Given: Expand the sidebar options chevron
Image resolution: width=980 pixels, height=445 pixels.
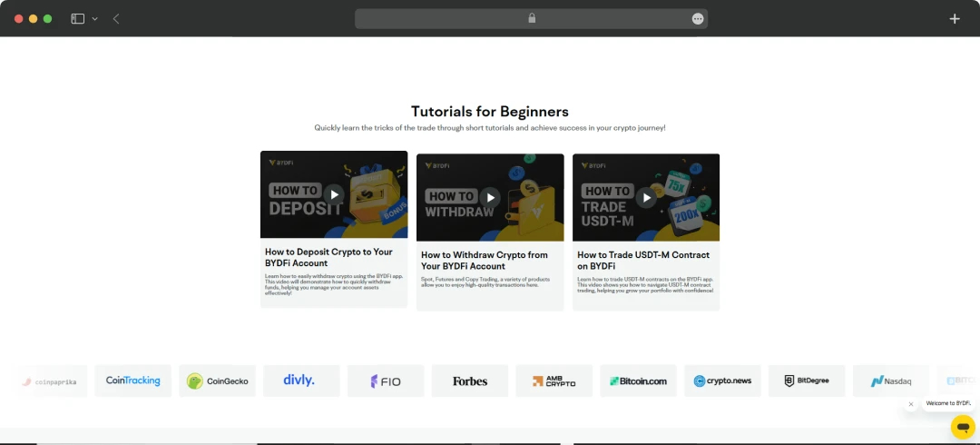Looking at the screenshot, I should click(x=95, y=19).
